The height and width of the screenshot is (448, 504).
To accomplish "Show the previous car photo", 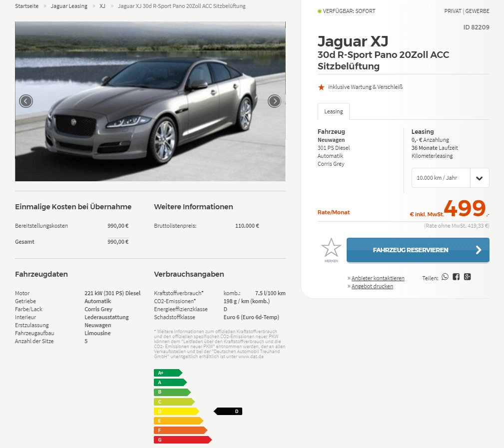I will click(x=26, y=101).
